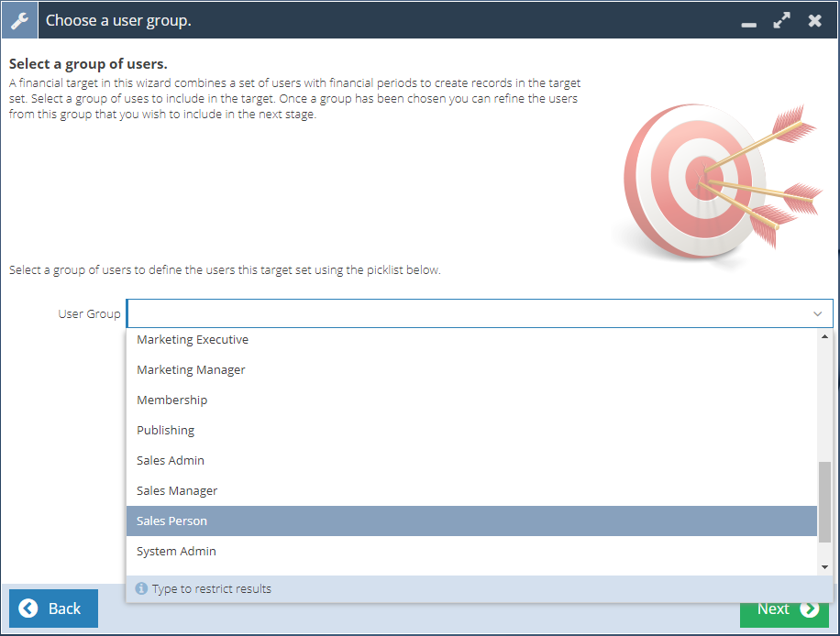This screenshot has width=840, height=636.
Task: Select Marketing Manager from the list
Action: [x=471, y=370]
